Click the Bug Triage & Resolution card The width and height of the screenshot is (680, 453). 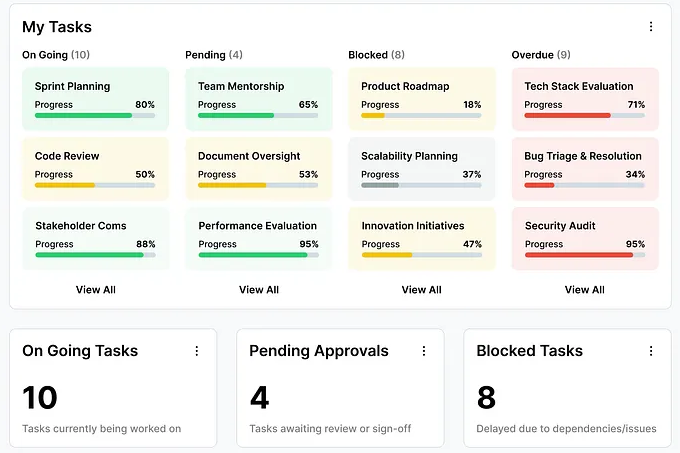[584, 168]
